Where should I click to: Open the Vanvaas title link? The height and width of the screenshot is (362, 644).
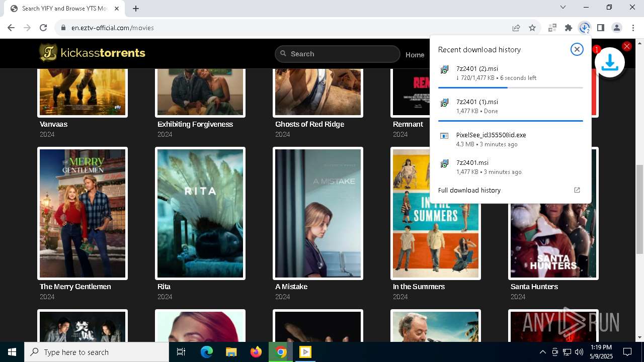pos(53,124)
